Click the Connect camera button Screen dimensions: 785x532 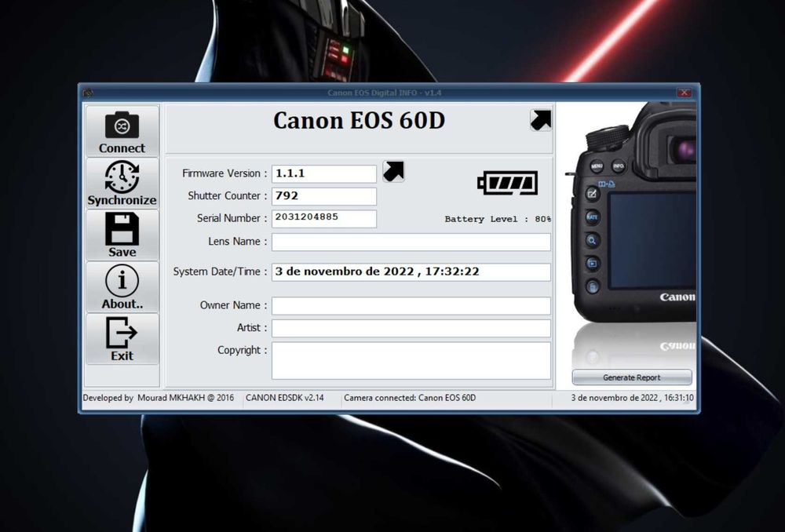122,131
